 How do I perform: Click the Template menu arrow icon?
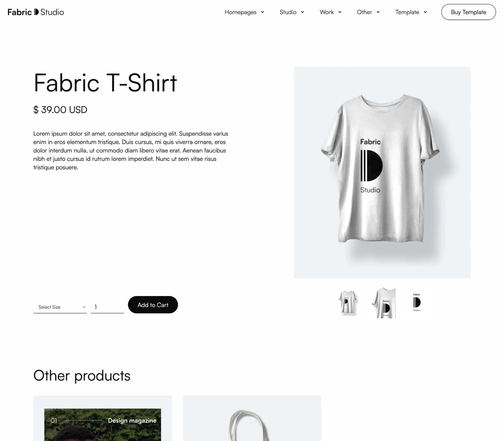(x=425, y=12)
